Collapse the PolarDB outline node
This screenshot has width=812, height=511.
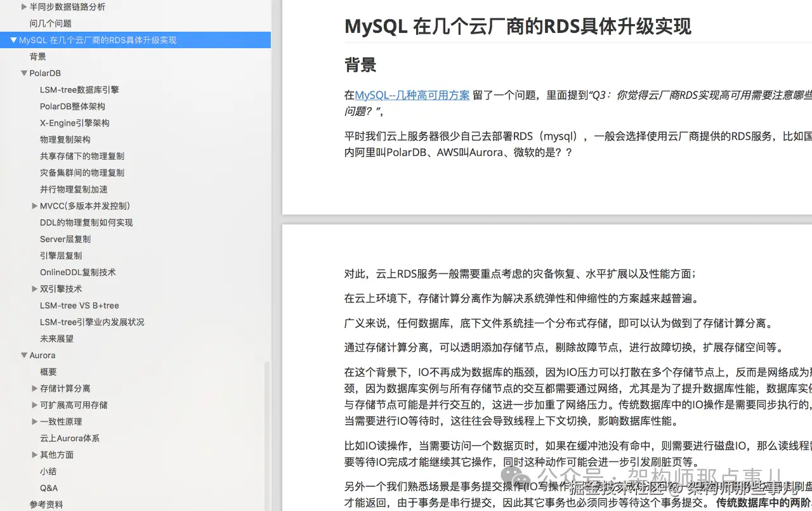[x=24, y=73]
